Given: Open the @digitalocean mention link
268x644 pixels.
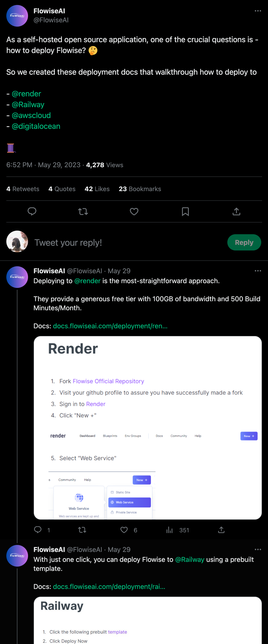Looking at the screenshot, I should [36, 126].
